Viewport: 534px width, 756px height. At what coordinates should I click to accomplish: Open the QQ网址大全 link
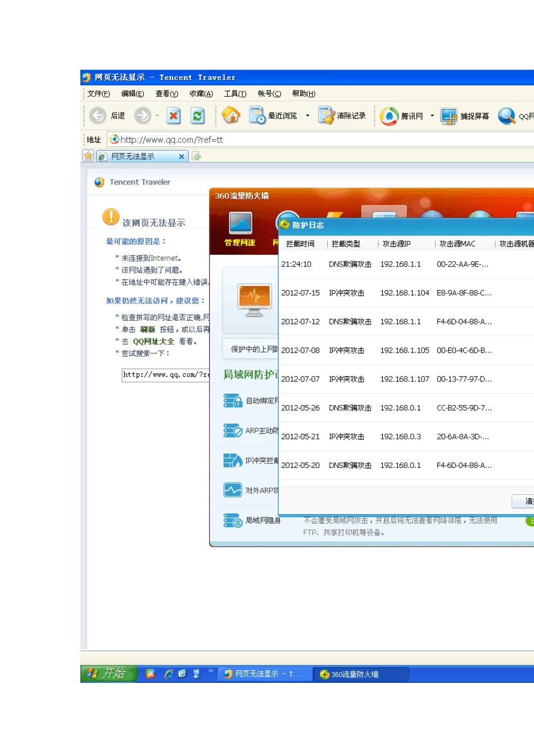pos(153,341)
